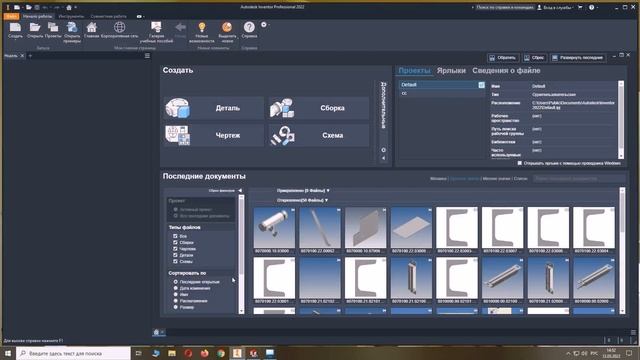Open the Вход в службы dropdown

[555, 7]
